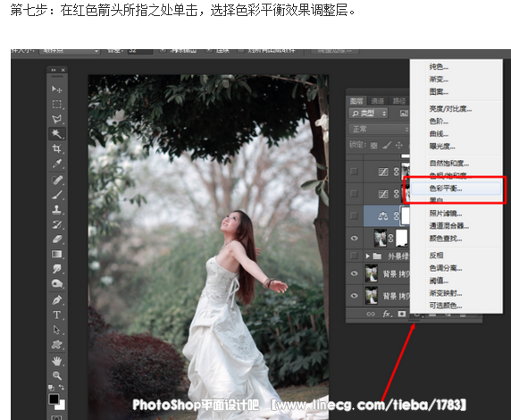
Task: Select the Move tool
Action: click(x=56, y=89)
